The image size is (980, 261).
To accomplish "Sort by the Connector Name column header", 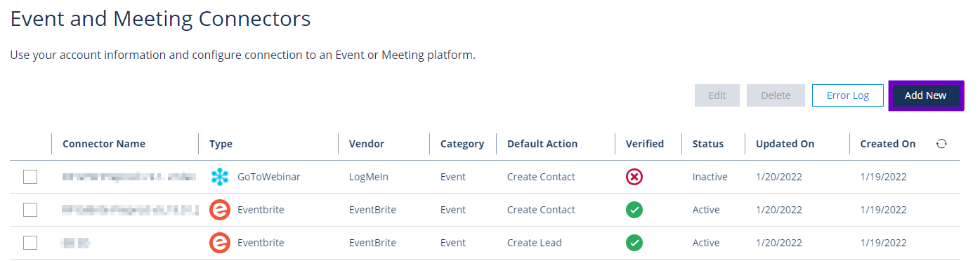I will [104, 144].
